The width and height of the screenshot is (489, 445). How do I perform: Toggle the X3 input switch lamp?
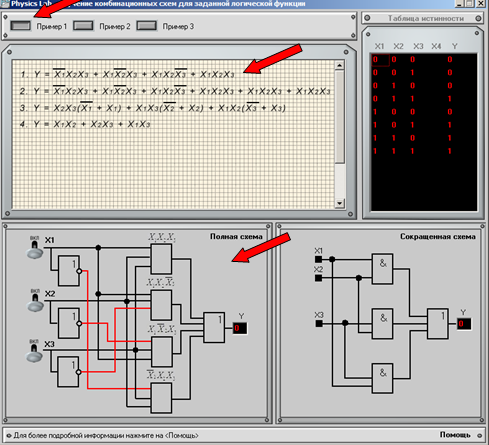click(34, 353)
